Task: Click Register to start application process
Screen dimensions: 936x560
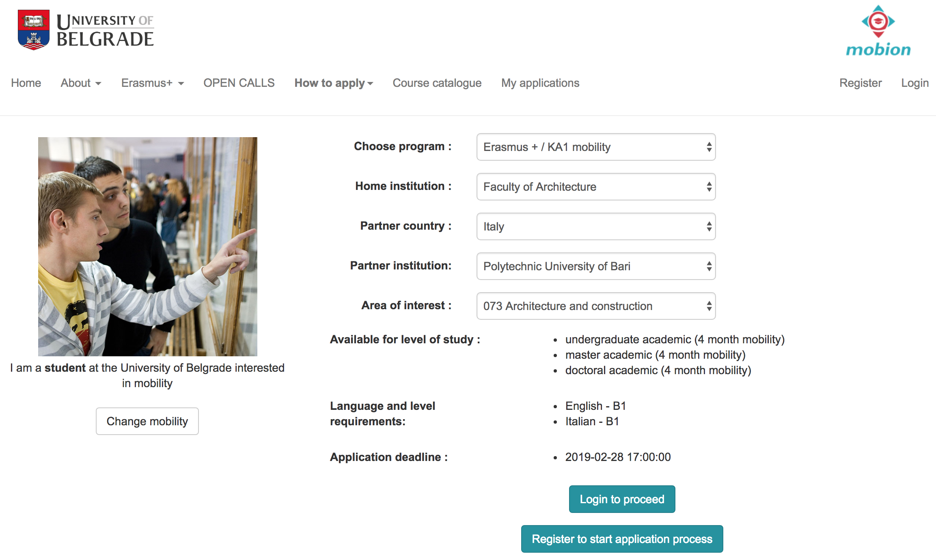Action: tap(622, 539)
